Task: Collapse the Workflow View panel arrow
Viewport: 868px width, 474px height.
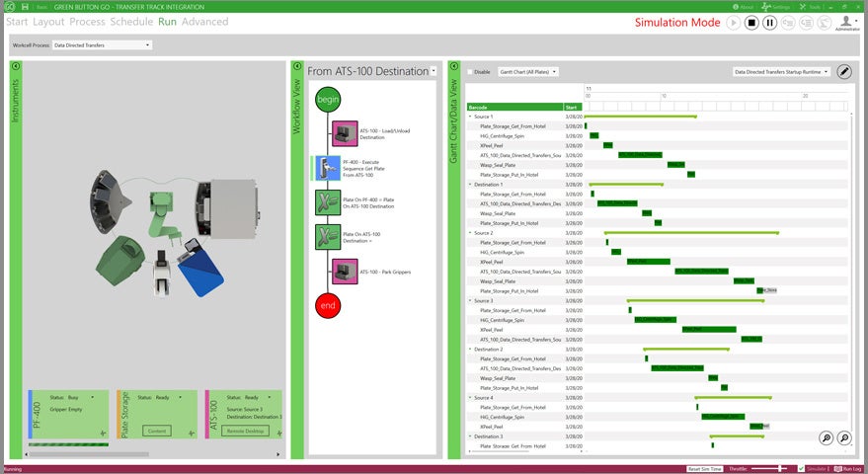Action: click(296, 66)
